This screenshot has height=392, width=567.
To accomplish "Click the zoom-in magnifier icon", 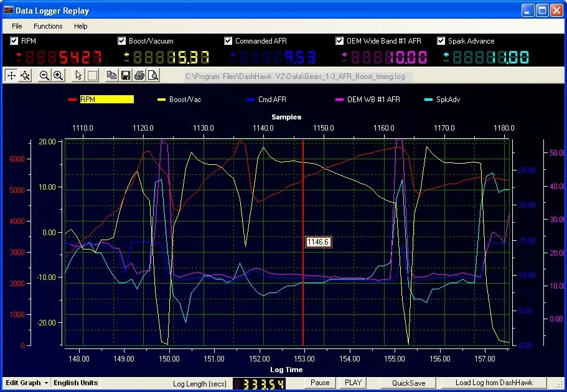I will pyautogui.click(x=58, y=75).
